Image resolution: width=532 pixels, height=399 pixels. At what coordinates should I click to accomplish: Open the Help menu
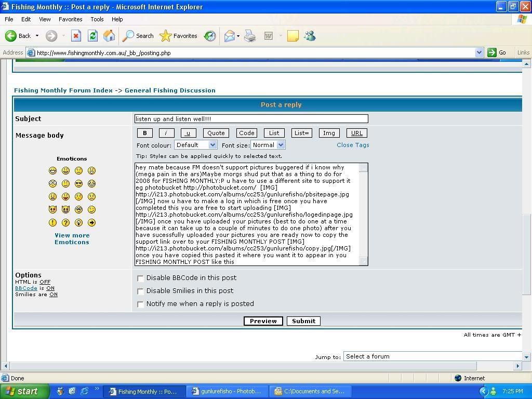117,19
